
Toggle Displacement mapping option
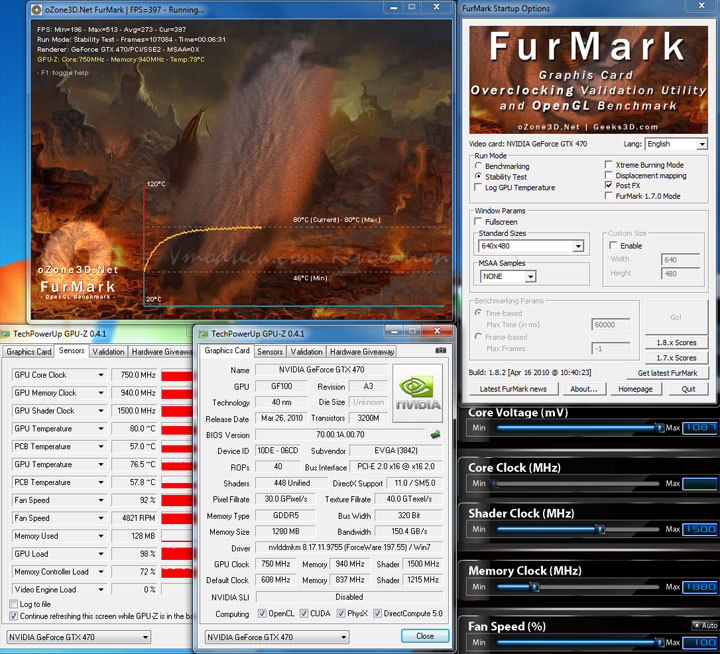[608, 175]
